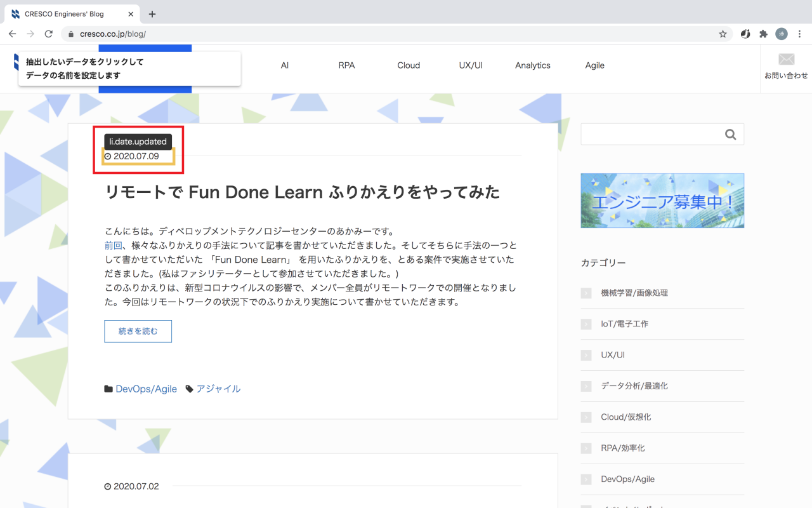Click the search magnifier icon in the sidebar
This screenshot has height=508, width=812.
click(x=731, y=134)
